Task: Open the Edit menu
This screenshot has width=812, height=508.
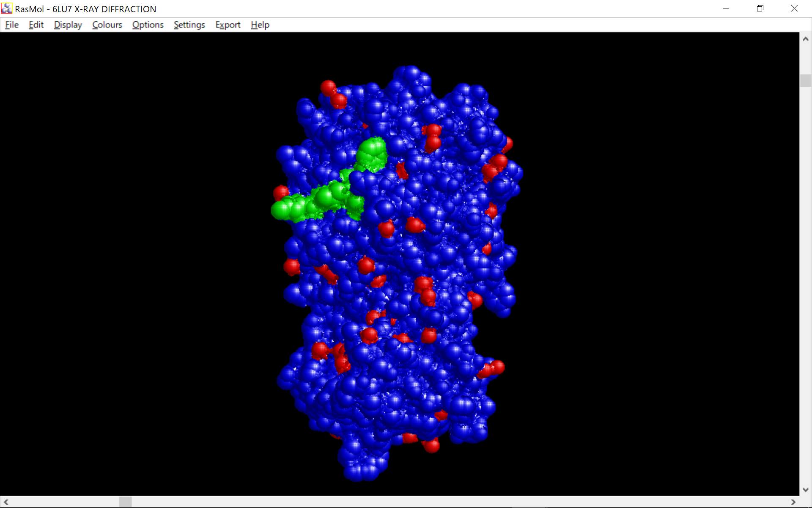Action: coord(36,25)
